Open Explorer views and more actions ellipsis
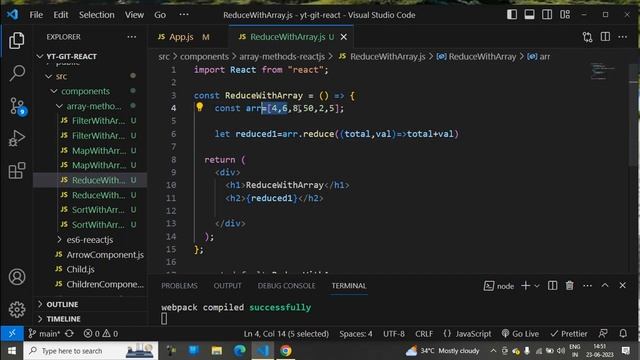 point(131,37)
